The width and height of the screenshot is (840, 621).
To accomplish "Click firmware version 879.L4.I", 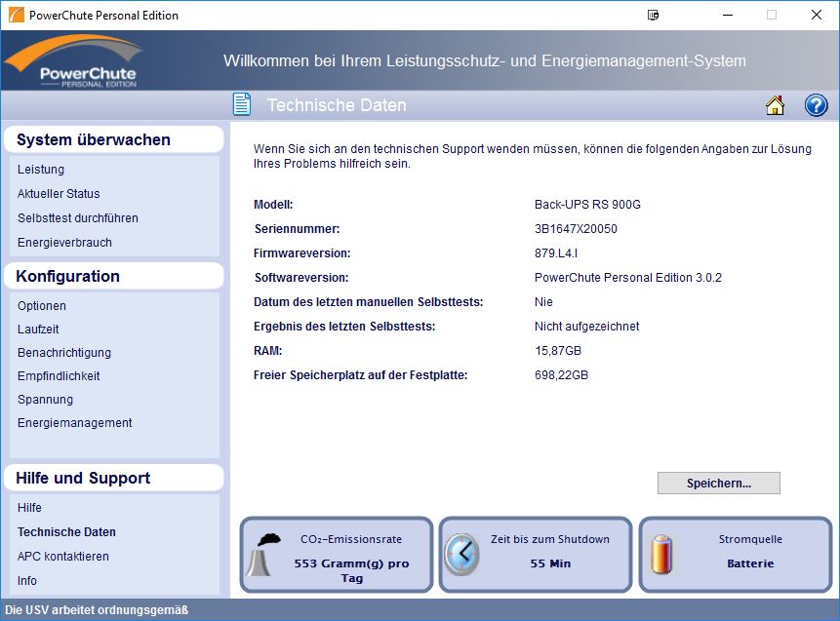I will click(x=555, y=253).
